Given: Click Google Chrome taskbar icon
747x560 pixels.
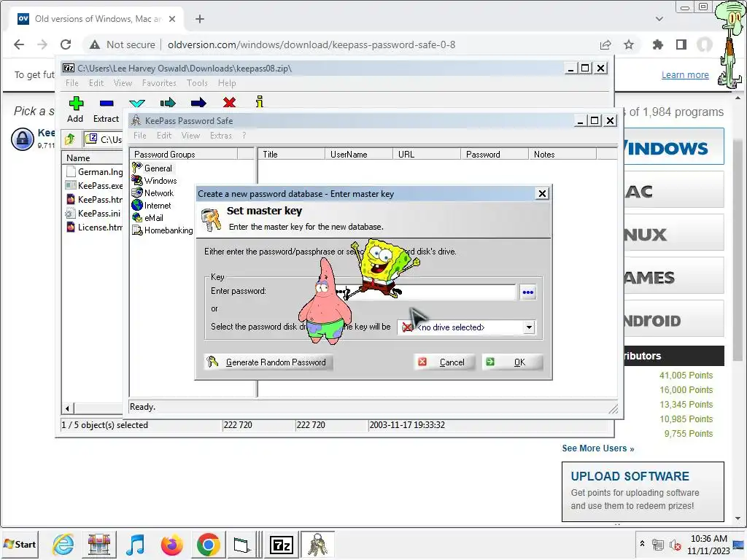Looking at the screenshot, I should (208, 544).
